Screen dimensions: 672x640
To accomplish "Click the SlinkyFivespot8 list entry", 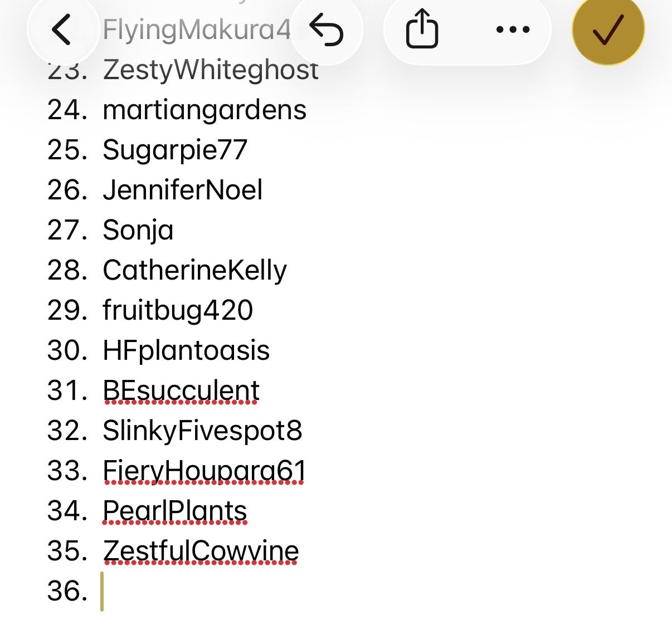I will pyautogui.click(x=202, y=431).
